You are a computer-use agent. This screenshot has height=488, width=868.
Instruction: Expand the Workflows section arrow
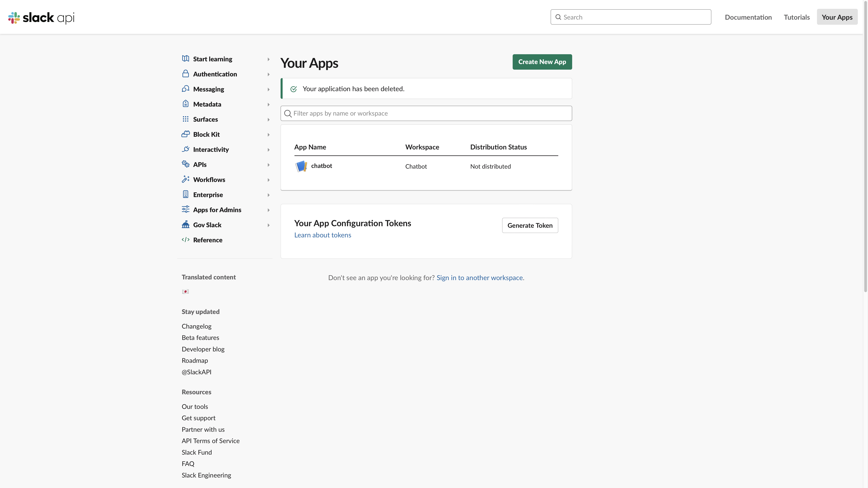pyautogui.click(x=269, y=180)
